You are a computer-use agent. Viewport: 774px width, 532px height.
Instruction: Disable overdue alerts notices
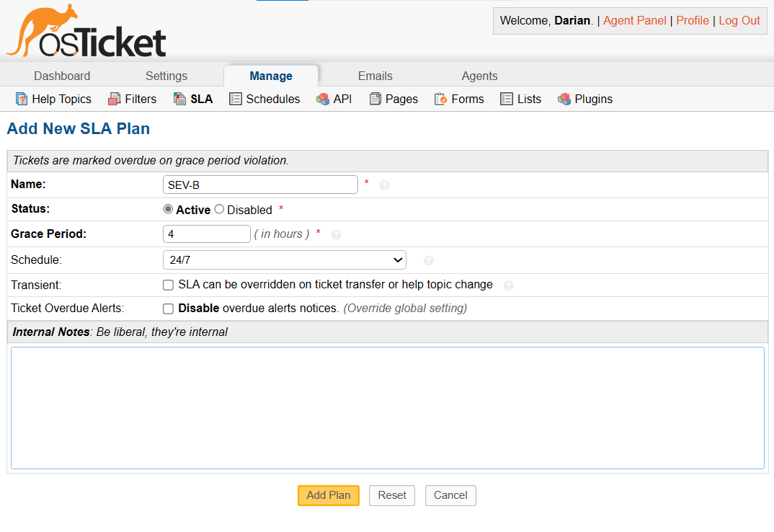click(x=168, y=310)
